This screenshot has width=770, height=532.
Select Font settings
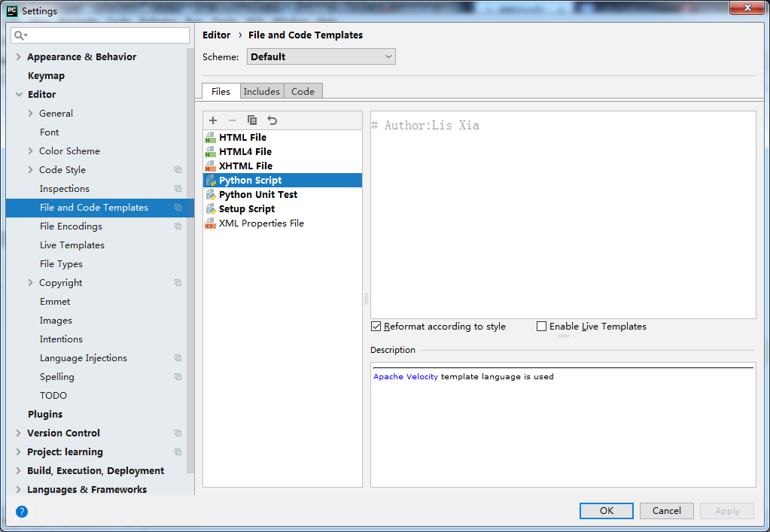49,132
